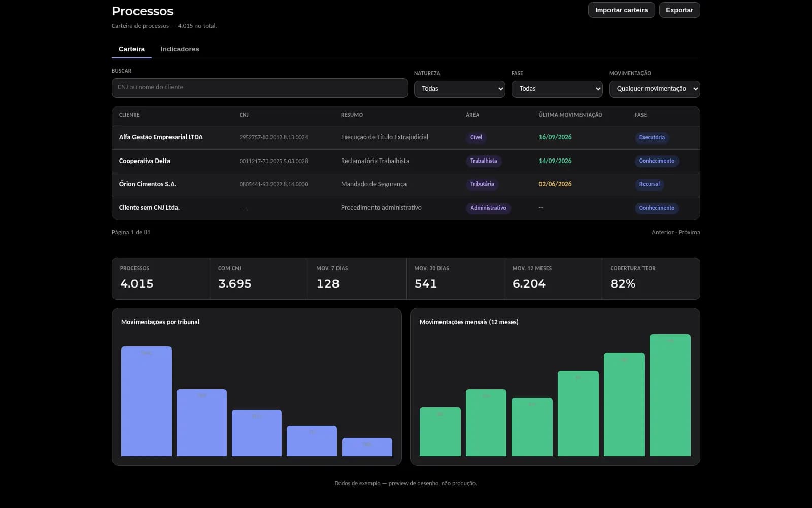This screenshot has height=508, width=812.
Task: Click the Mov. 30 dias 541 card
Action: (x=455, y=278)
